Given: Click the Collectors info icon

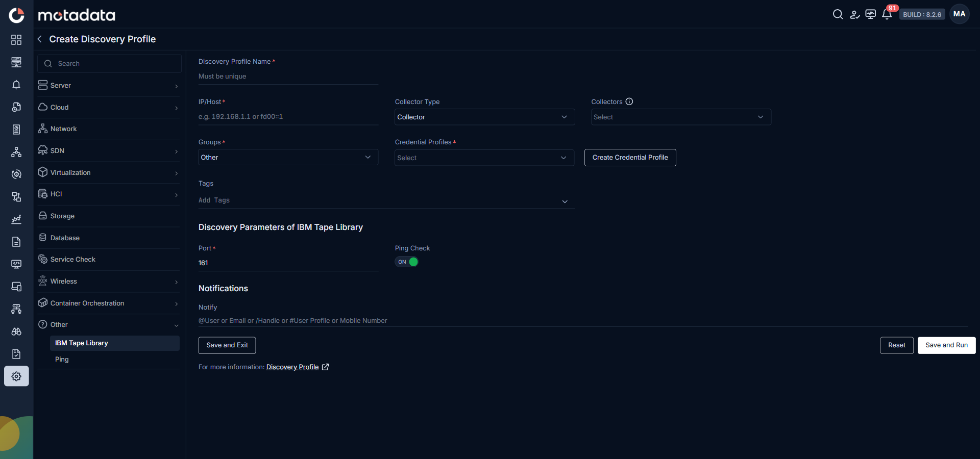Looking at the screenshot, I should pyautogui.click(x=629, y=101).
